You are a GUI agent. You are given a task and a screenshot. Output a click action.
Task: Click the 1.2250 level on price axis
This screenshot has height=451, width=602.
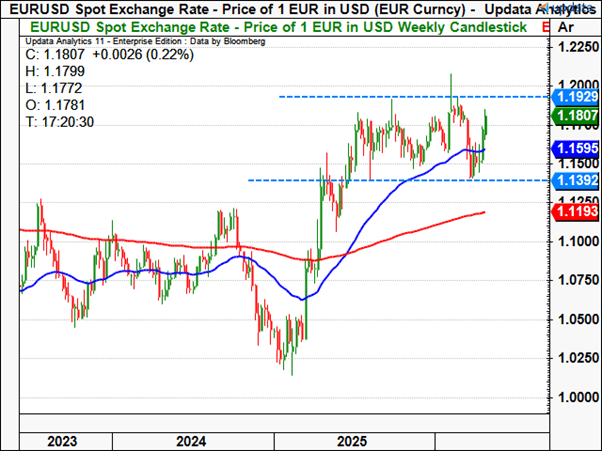[574, 49]
